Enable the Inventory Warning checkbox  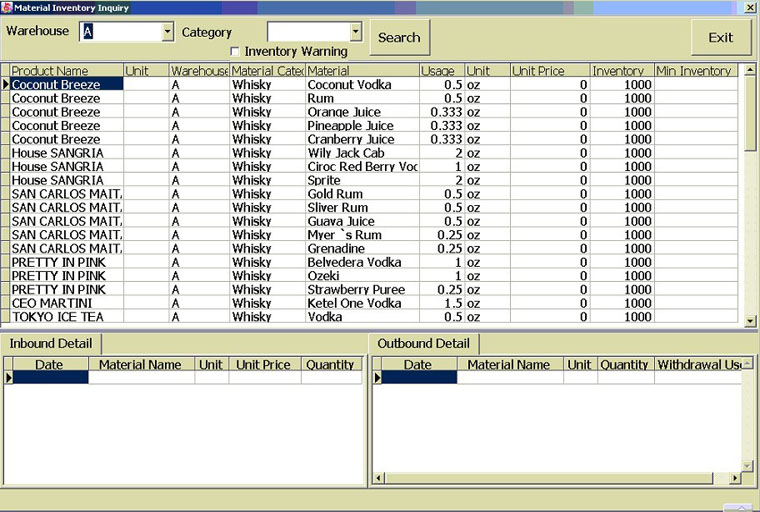click(235, 51)
